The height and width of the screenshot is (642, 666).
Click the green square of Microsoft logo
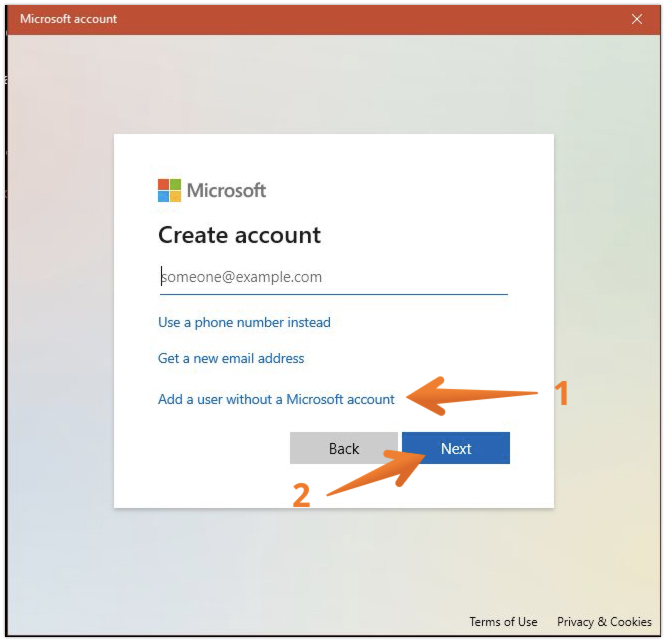(176, 185)
